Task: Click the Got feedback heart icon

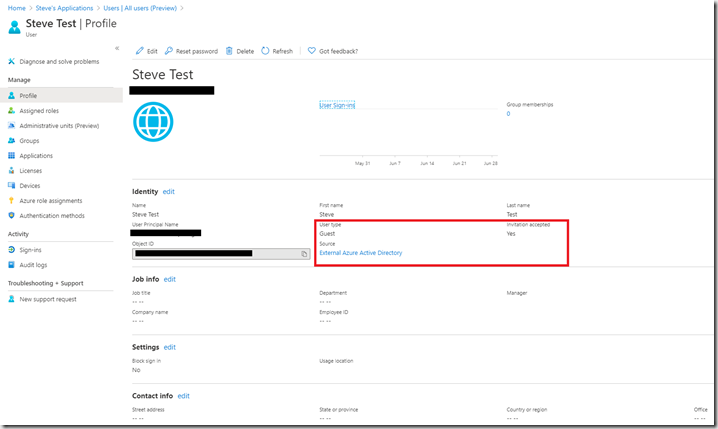Action: pyautogui.click(x=311, y=51)
